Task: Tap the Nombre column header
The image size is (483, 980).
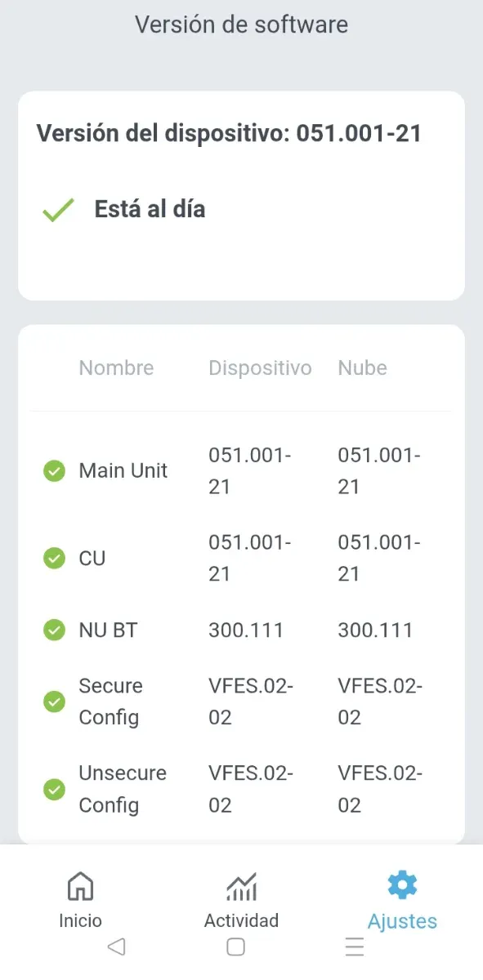Action: (116, 368)
